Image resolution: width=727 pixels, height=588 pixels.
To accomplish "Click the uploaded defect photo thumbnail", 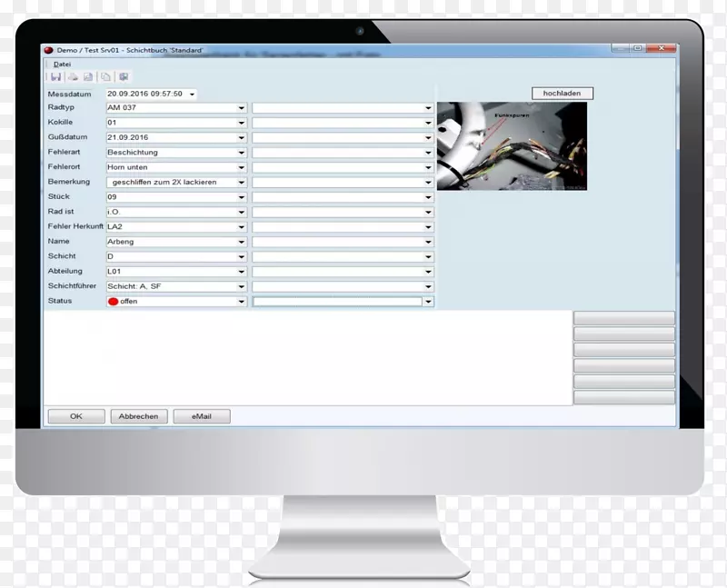I will click(x=512, y=145).
